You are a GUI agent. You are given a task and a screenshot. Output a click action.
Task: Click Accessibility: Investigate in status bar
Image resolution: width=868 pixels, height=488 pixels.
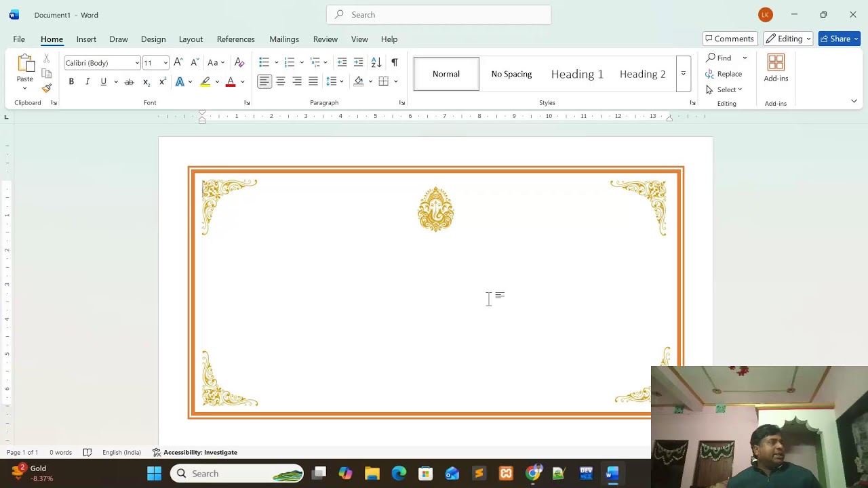point(195,452)
